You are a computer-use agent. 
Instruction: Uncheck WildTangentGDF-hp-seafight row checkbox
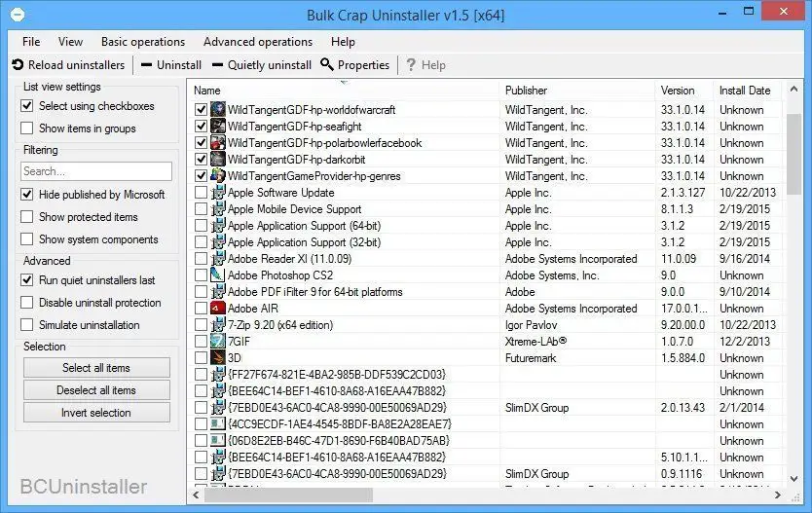201,127
